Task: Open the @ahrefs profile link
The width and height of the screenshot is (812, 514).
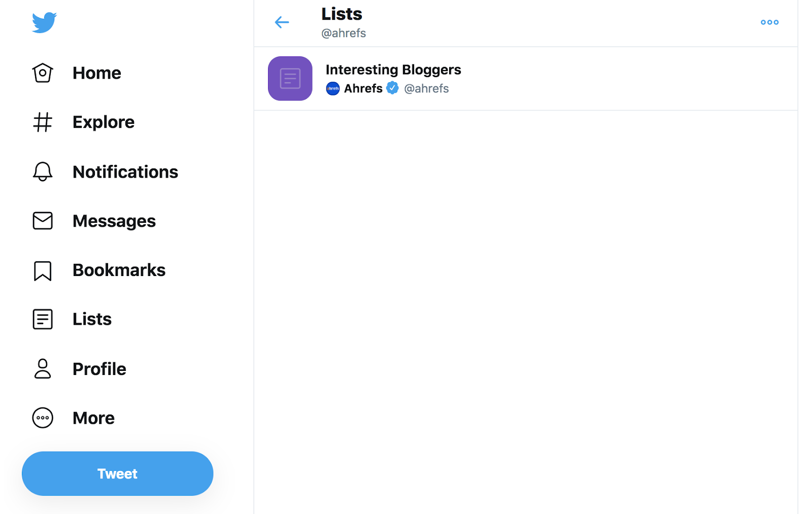Action: pos(426,88)
